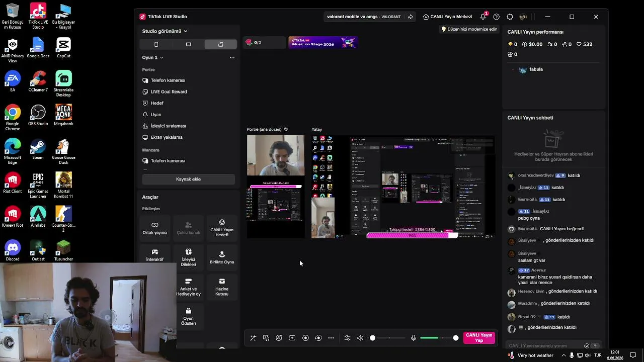Screen dimensions: 644x362
Task: Select the dual portrait-landscape layout
Action: point(220,44)
